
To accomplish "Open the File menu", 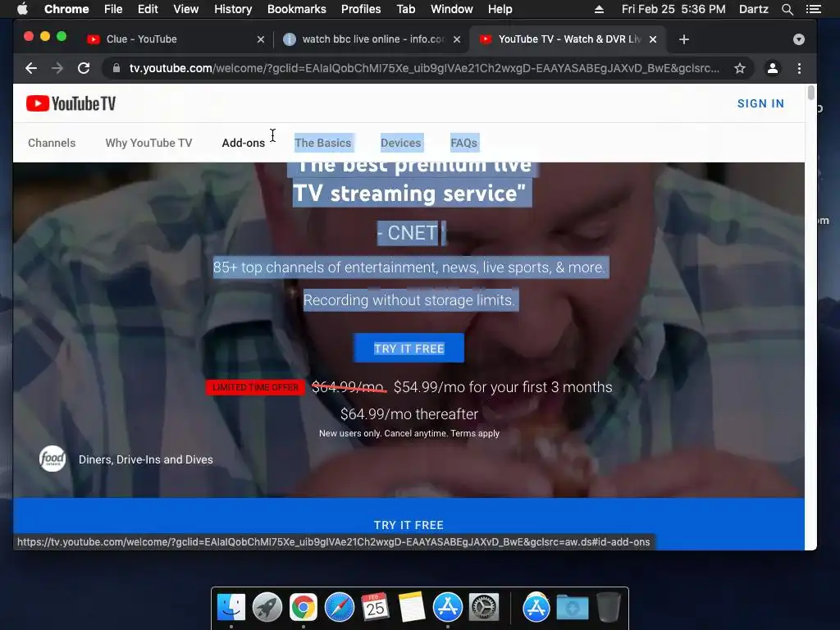I will pyautogui.click(x=113, y=9).
